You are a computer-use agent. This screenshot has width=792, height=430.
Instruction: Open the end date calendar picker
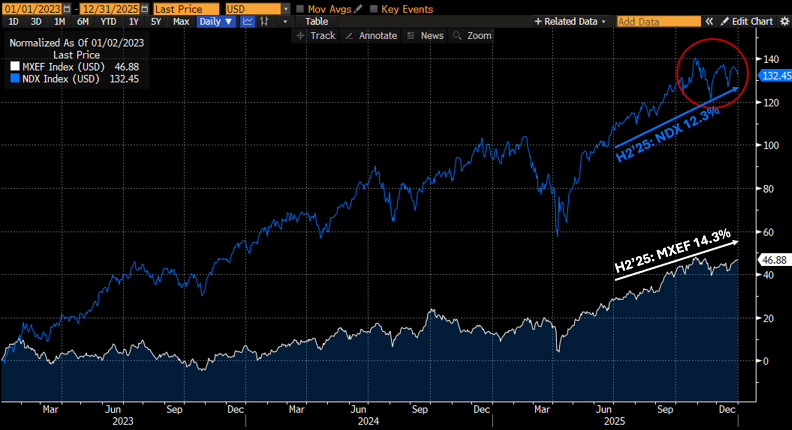coord(145,8)
